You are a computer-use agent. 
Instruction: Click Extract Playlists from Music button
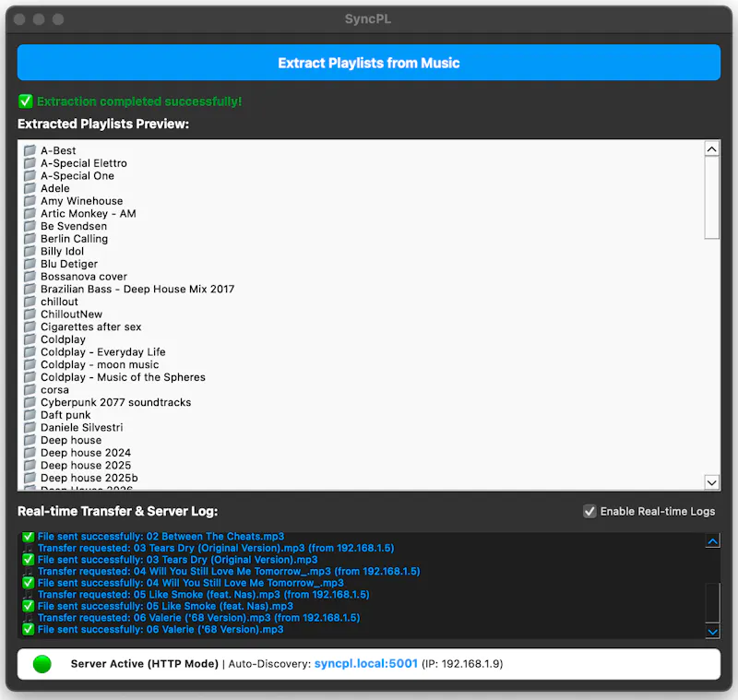point(368,63)
